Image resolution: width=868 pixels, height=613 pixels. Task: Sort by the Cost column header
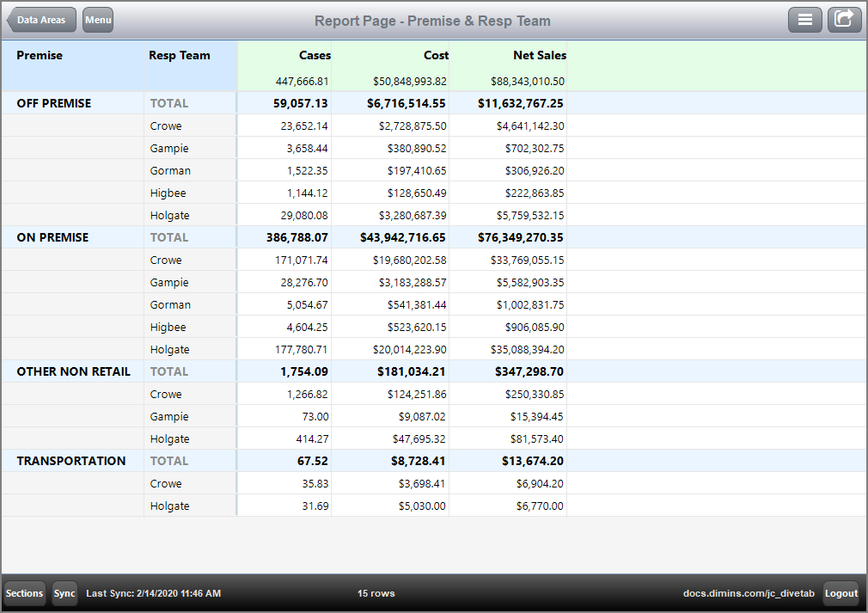point(438,55)
